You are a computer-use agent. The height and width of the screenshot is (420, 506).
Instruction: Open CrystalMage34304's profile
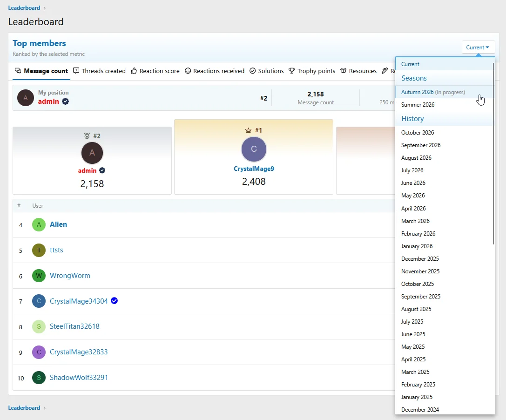tap(79, 301)
